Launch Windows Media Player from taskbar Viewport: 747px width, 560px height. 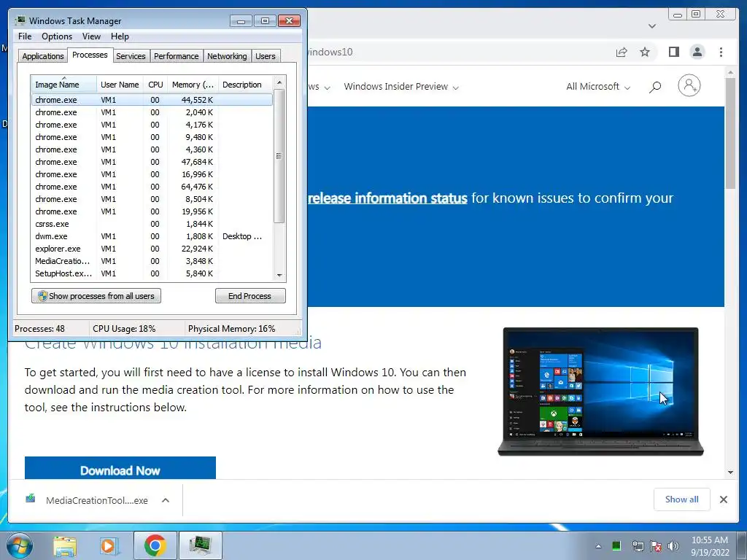109,545
